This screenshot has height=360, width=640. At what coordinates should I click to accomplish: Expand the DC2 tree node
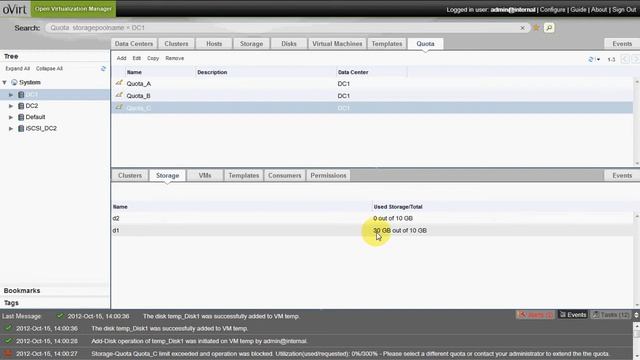click(11, 106)
